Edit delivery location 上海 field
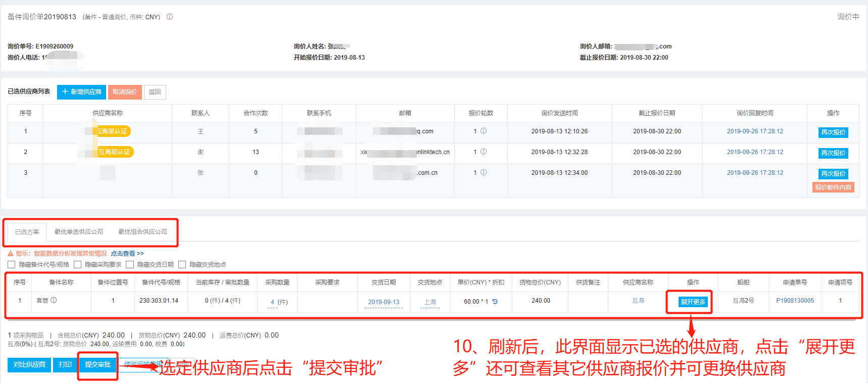 (430, 302)
